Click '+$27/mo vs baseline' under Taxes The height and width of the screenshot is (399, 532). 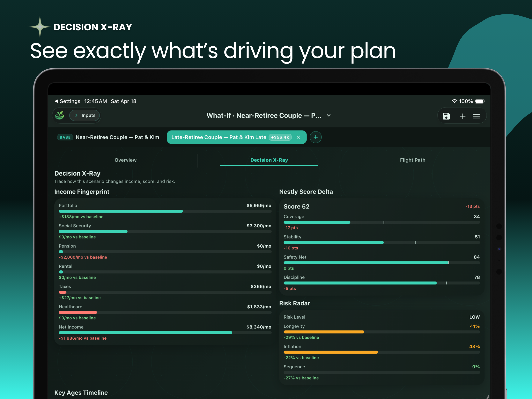click(x=80, y=298)
